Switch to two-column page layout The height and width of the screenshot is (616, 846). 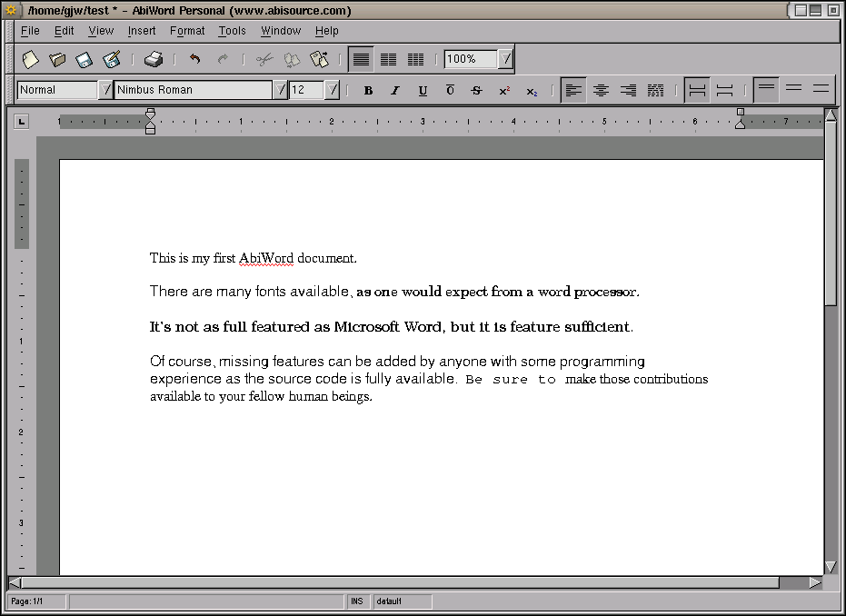[x=388, y=58]
